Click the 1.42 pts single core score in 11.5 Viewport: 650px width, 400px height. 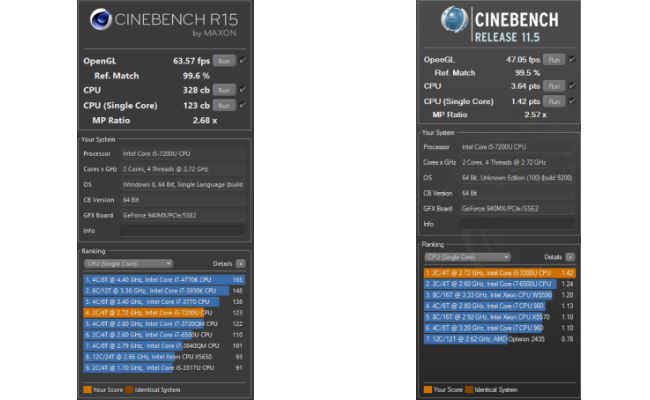point(525,102)
